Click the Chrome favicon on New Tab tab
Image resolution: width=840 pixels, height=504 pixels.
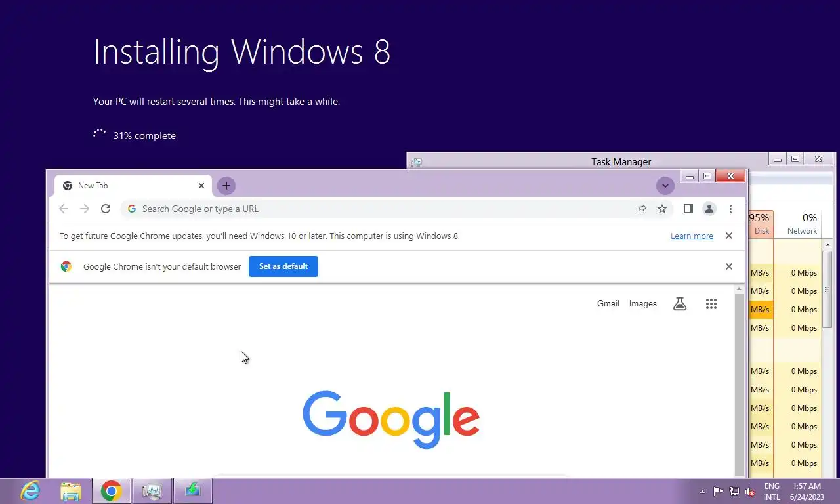(x=67, y=186)
